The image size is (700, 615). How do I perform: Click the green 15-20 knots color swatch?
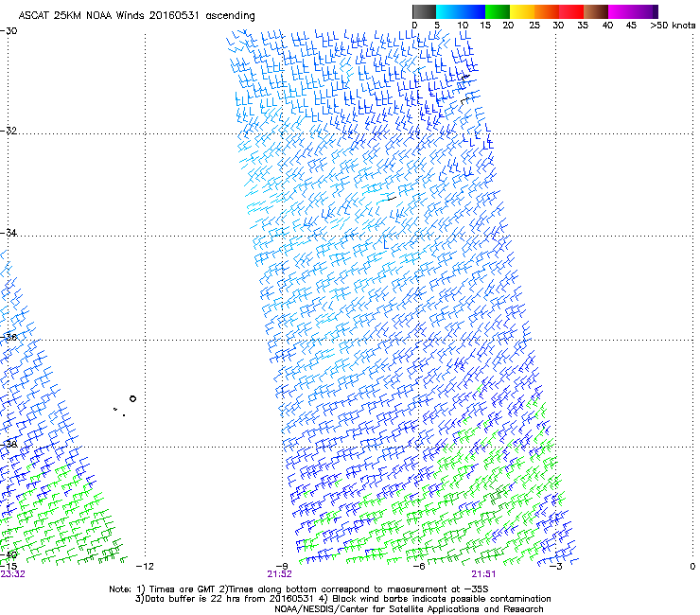(498, 11)
